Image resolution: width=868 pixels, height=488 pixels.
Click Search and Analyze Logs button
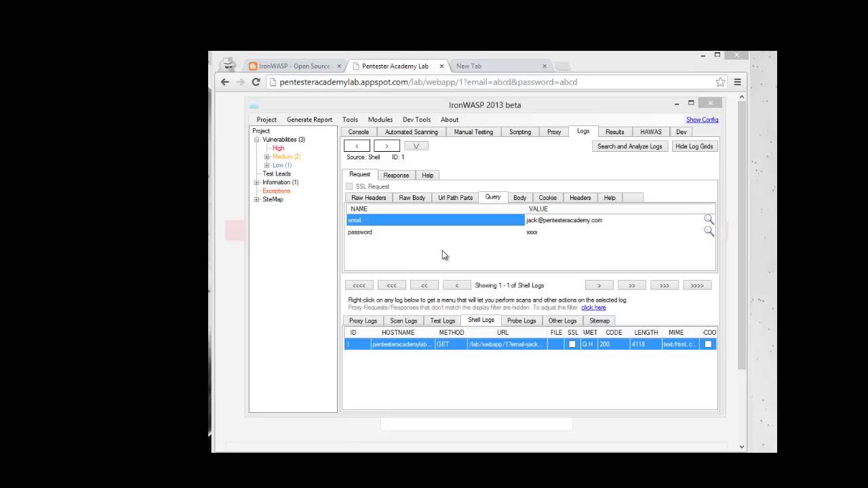pos(630,146)
